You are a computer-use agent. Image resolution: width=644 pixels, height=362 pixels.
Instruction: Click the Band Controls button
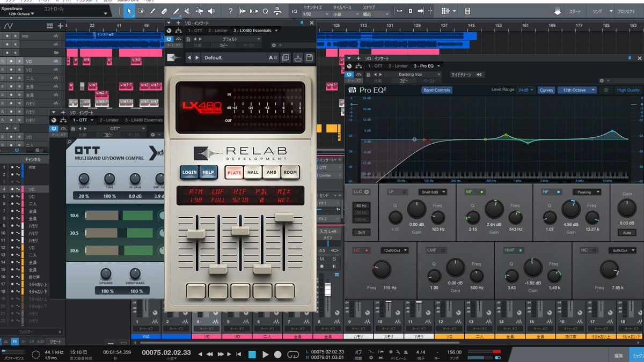[437, 90]
